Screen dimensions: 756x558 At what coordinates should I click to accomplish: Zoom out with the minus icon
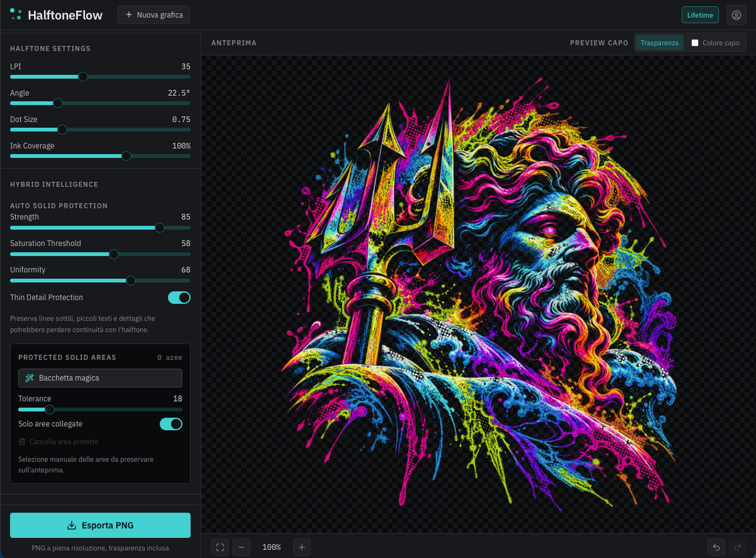[241, 547]
